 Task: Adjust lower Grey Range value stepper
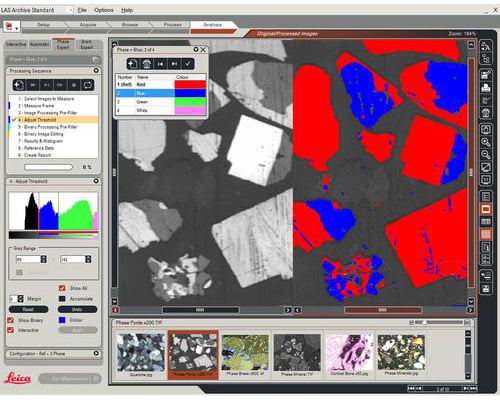(44, 259)
